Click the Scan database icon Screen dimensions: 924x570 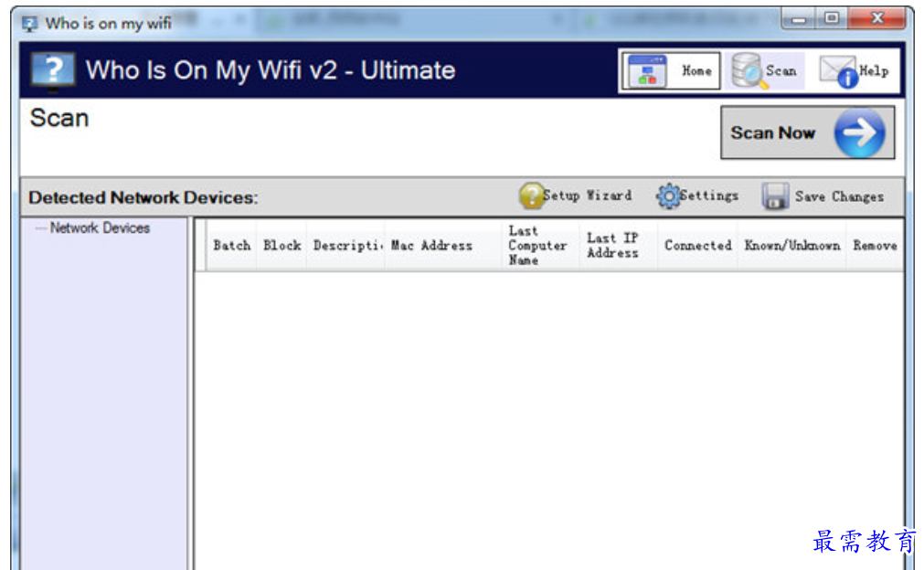point(749,70)
